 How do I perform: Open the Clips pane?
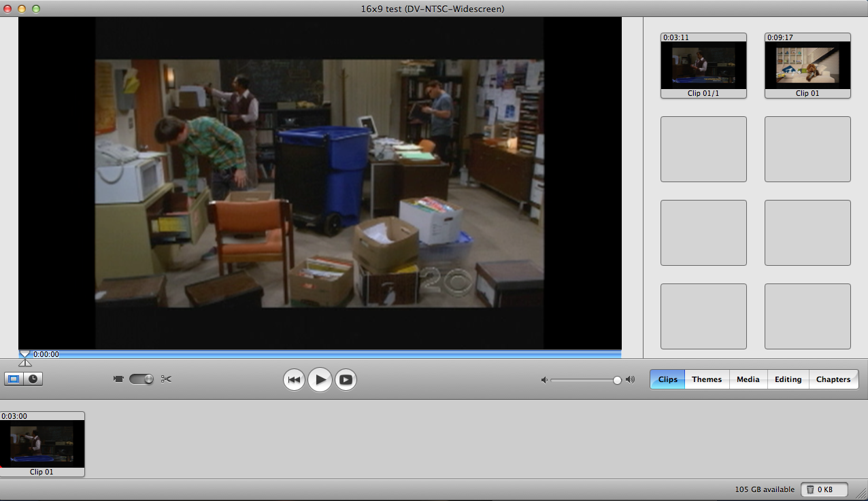(668, 379)
